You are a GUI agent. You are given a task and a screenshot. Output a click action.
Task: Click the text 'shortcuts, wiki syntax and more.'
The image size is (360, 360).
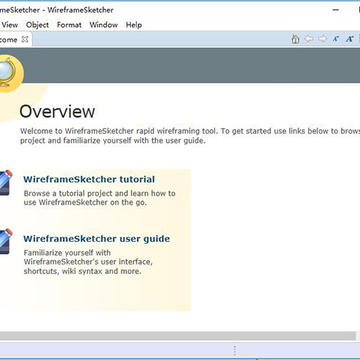click(x=83, y=271)
